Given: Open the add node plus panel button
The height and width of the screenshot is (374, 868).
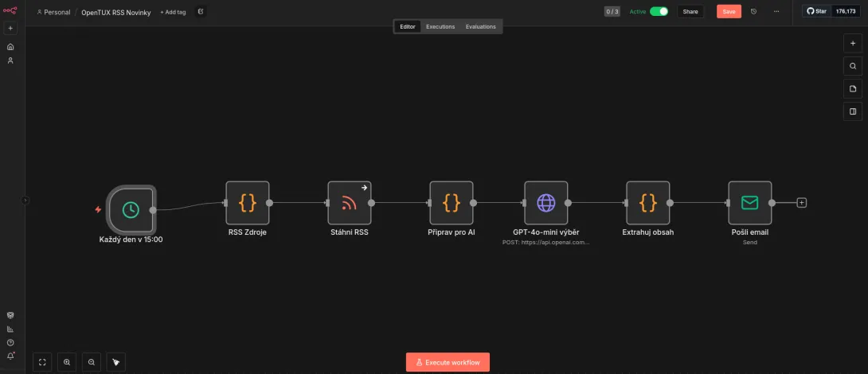Looking at the screenshot, I should 853,43.
